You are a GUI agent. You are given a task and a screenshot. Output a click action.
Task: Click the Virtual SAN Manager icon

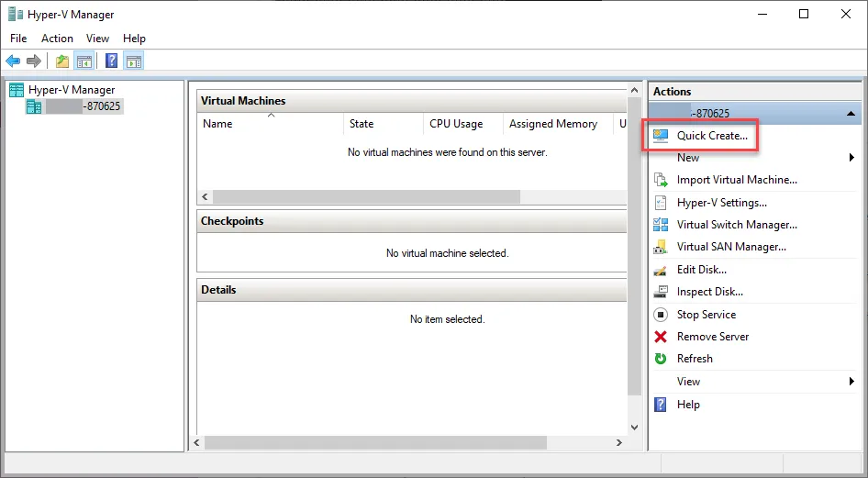pos(661,247)
